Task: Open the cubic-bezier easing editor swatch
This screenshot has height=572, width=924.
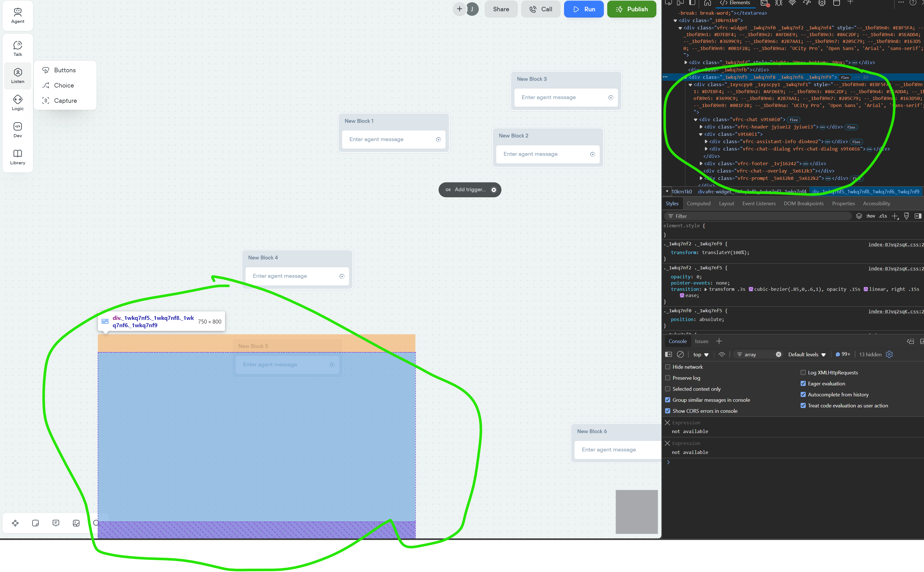Action: pyautogui.click(x=750, y=289)
